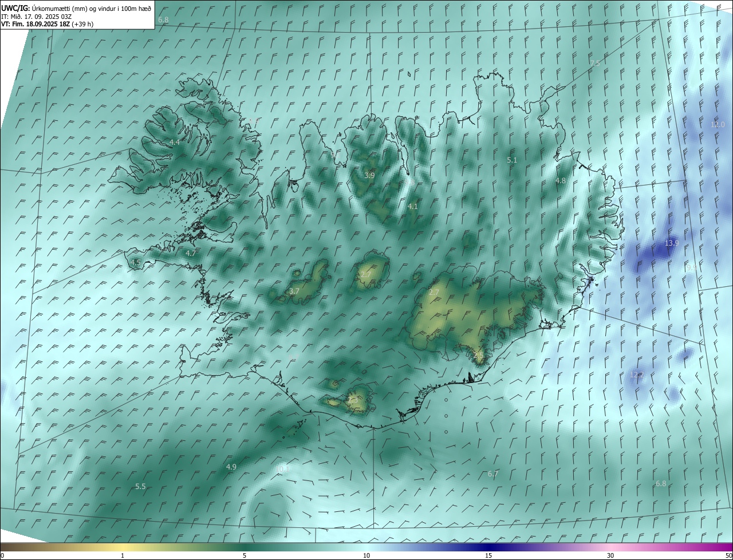The width and height of the screenshot is (733, 560).
Task: Click the 4.9 value in the southwest sea
Action: (x=231, y=467)
